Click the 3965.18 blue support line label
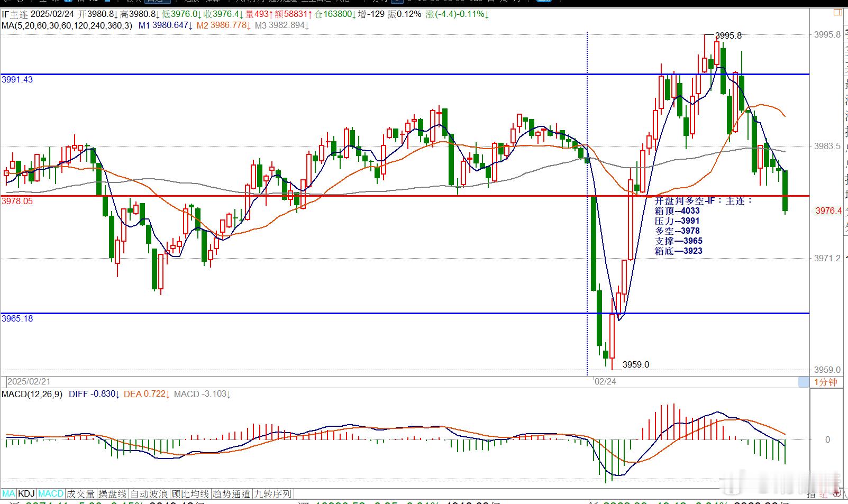Image resolution: width=848 pixels, height=504 pixels. [17, 318]
